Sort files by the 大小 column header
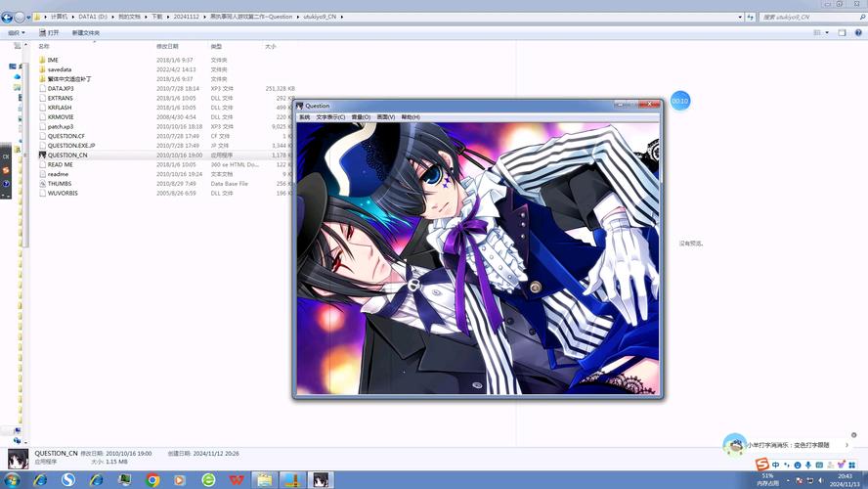 coord(270,47)
